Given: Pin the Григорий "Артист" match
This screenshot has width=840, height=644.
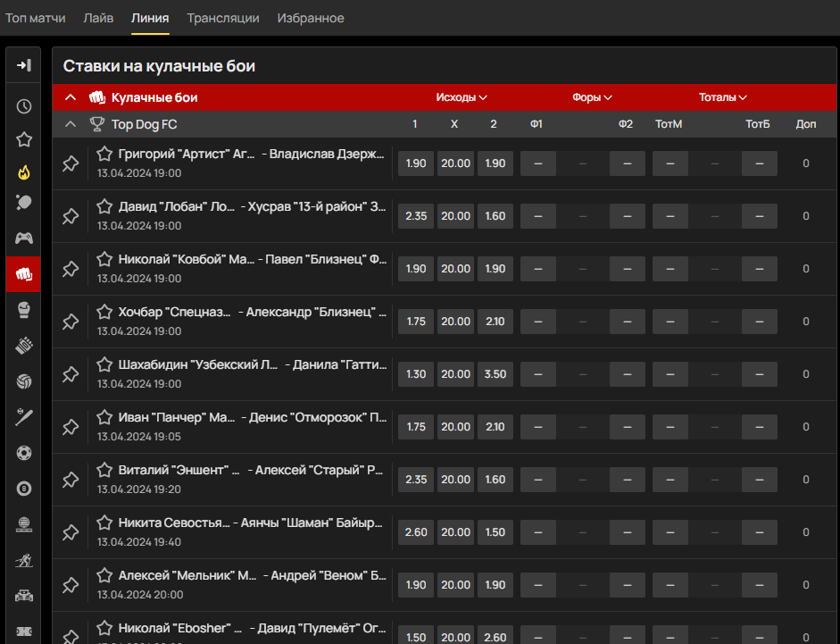Looking at the screenshot, I should pos(71,163).
